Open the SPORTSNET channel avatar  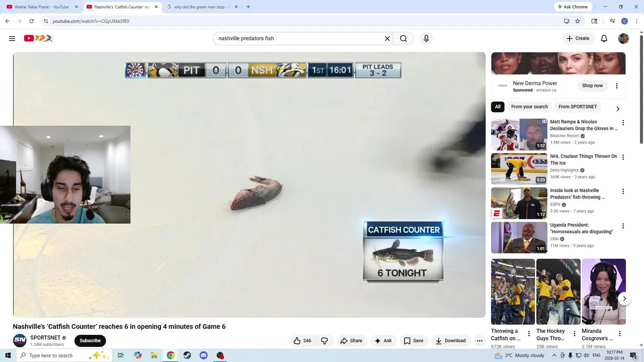[20, 340]
